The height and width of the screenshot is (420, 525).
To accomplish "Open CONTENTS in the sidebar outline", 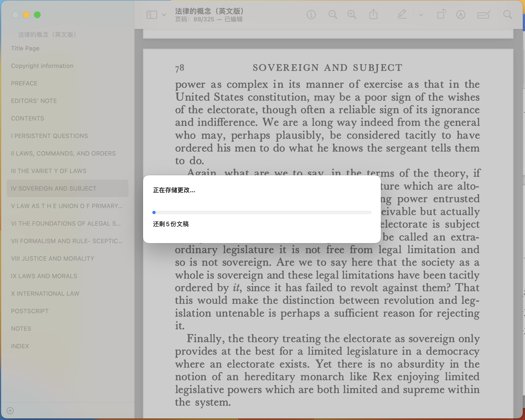I will pos(27,118).
